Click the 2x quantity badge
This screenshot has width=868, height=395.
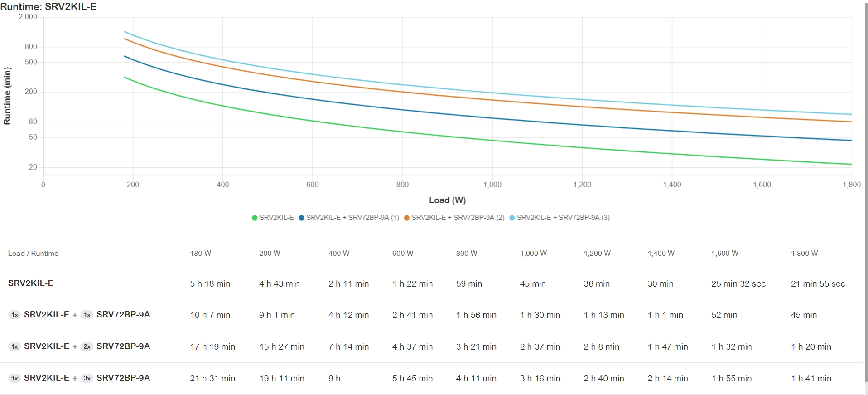coord(87,346)
